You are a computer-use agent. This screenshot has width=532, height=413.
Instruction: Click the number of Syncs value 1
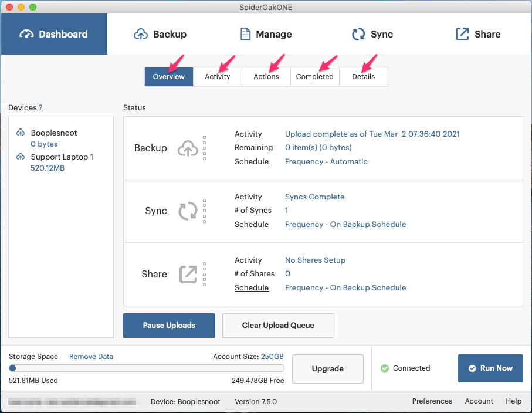tap(287, 211)
